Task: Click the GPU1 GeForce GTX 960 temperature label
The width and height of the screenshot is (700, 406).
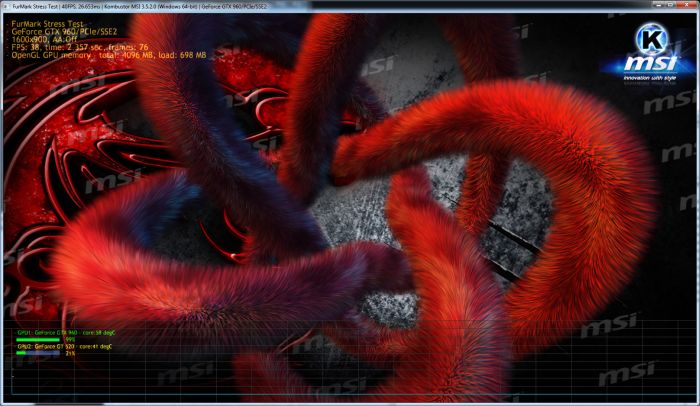Action: click(x=66, y=333)
